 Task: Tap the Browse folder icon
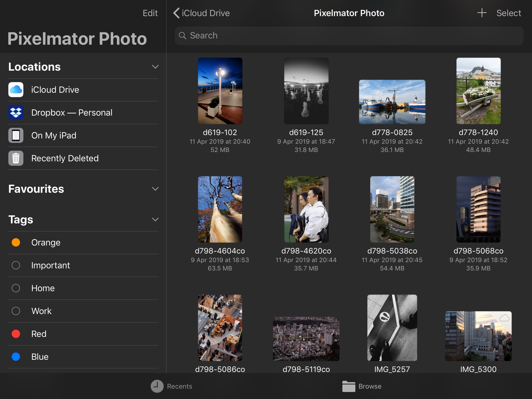click(349, 386)
